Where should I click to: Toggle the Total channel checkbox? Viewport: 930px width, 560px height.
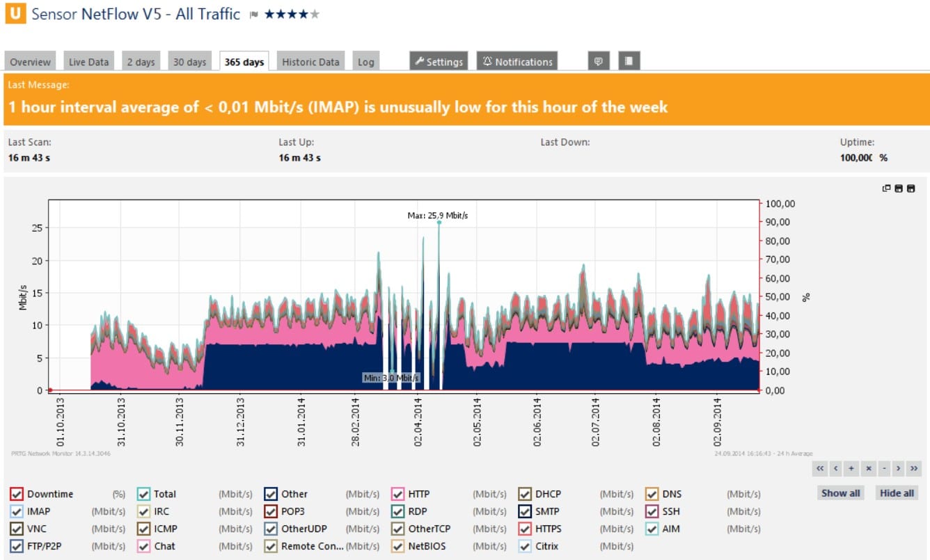[143, 494]
